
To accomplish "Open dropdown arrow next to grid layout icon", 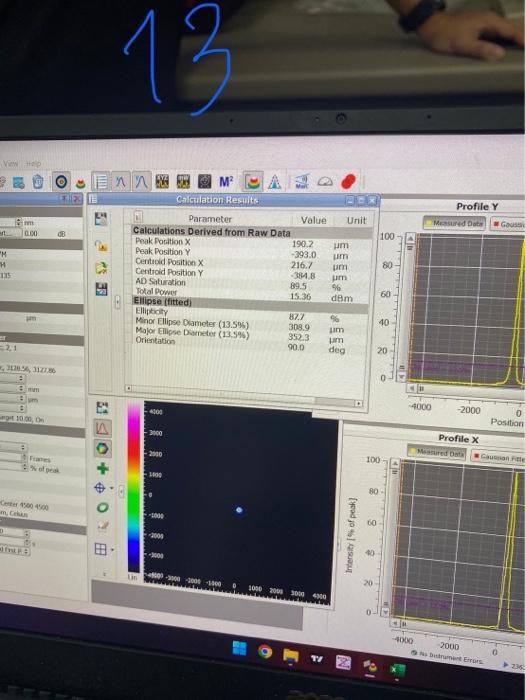I will click(x=111, y=550).
